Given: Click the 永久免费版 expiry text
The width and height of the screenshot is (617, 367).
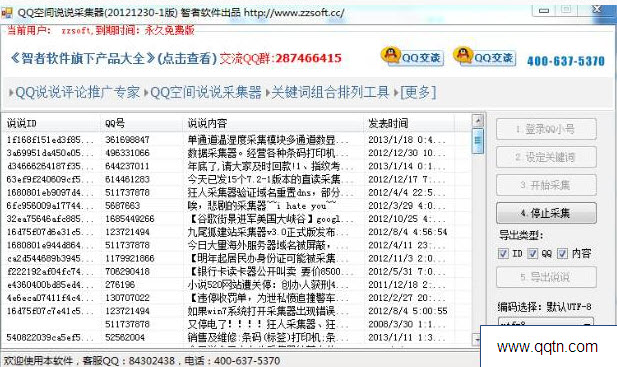Looking at the screenshot, I should tap(169, 30).
